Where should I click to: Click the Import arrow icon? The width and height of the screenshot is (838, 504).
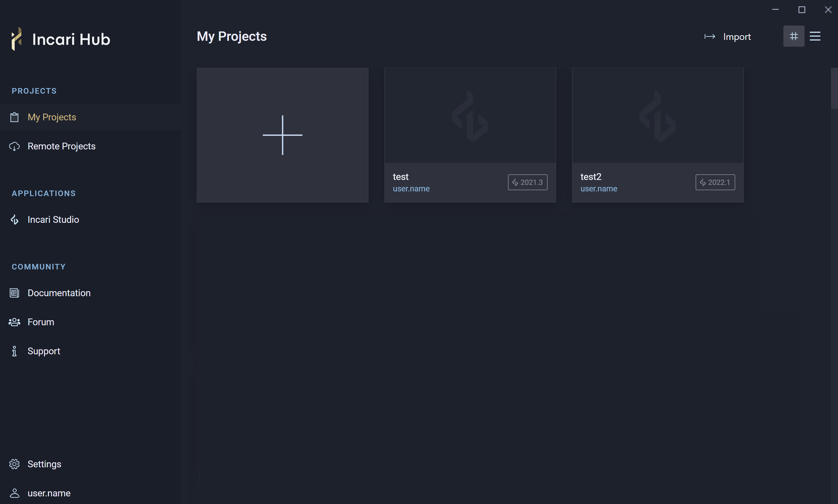click(710, 37)
